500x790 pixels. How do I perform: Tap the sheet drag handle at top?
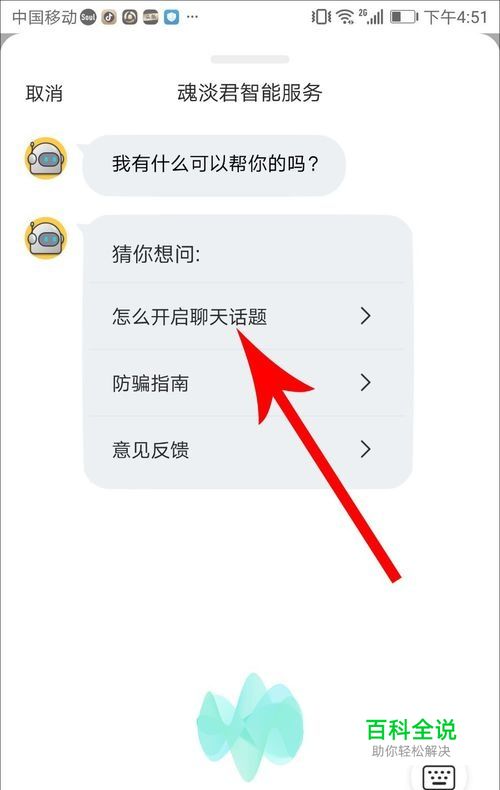pyautogui.click(x=250, y=59)
